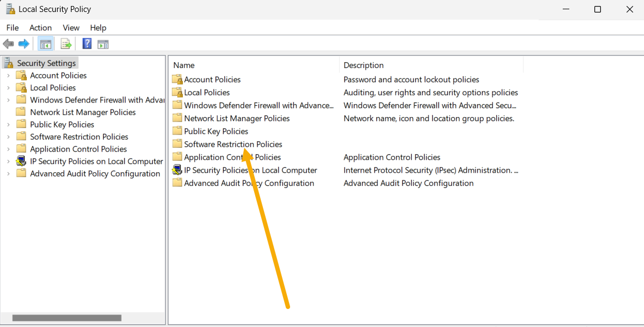This screenshot has height=327, width=644.
Task: Click the Local Security Policy shield icon
Action: point(9,9)
